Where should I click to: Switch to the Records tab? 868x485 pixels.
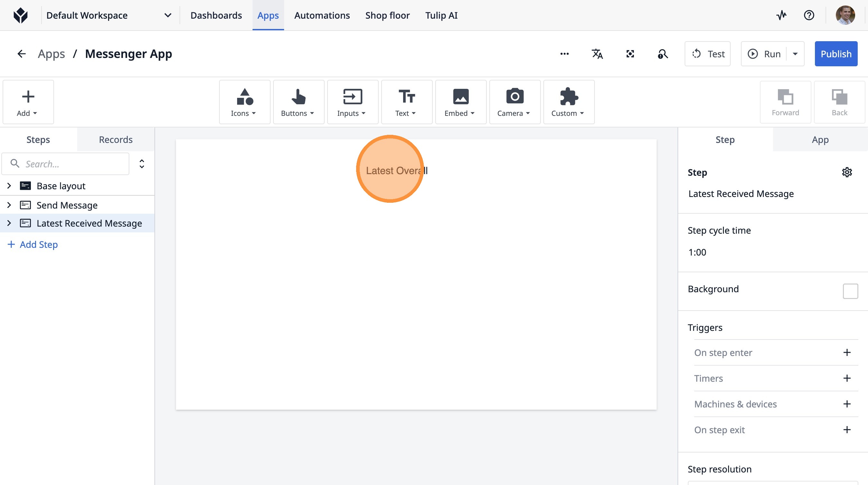point(115,140)
